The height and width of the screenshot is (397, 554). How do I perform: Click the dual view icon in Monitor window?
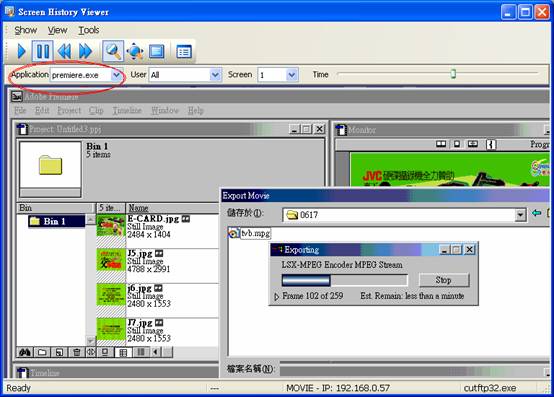(x=441, y=144)
